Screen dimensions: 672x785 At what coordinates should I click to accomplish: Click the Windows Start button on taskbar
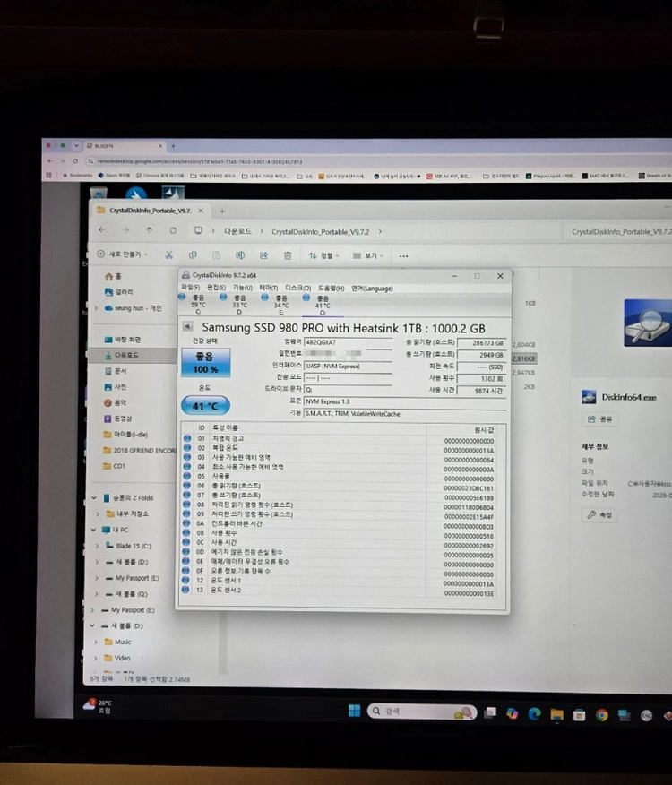point(354,711)
